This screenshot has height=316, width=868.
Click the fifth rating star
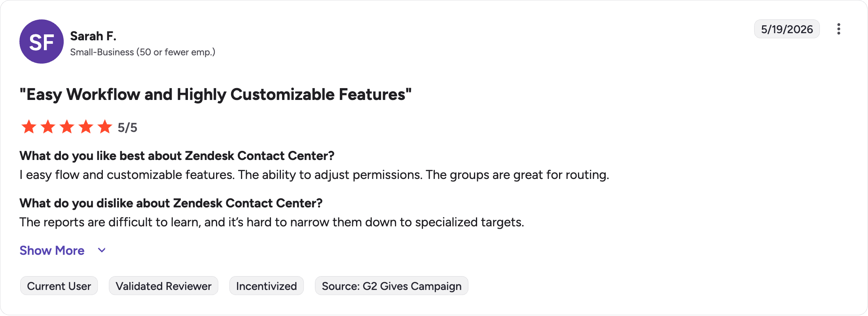coord(105,127)
